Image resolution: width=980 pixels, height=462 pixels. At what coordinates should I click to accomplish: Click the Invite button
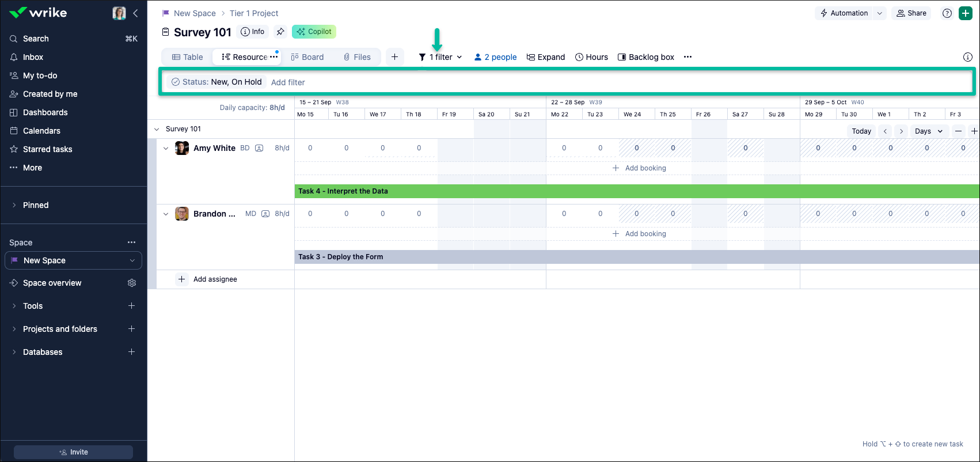pyautogui.click(x=74, y=452)
